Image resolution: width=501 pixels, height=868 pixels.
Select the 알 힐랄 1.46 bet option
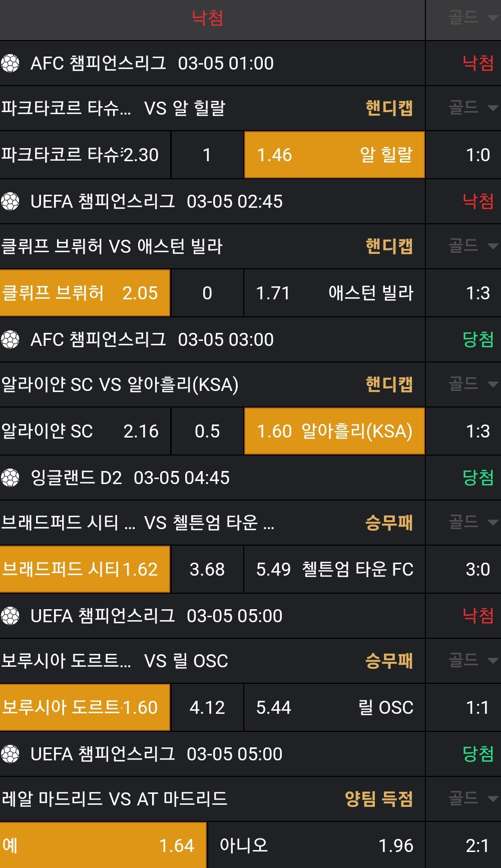click(334, 155)
